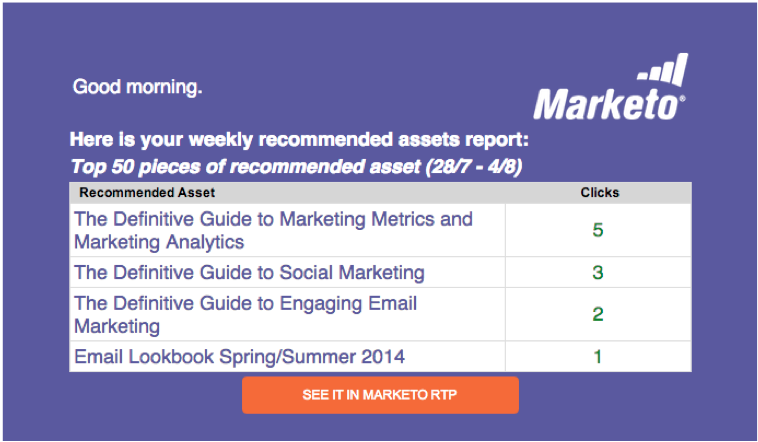The image size is (758, 442).
Task: Click the date range (28/7 - 4/8)
Action: 474,167
